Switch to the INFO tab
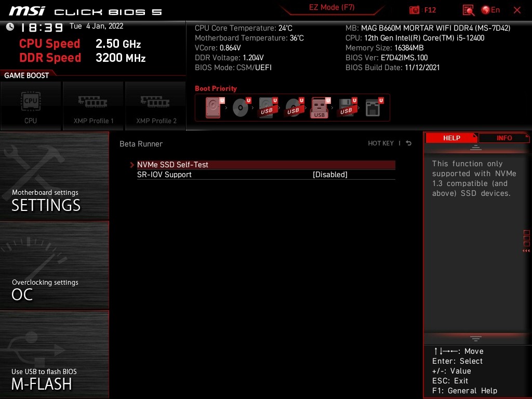Screen dimensions: 532x399 click(504, 138)
